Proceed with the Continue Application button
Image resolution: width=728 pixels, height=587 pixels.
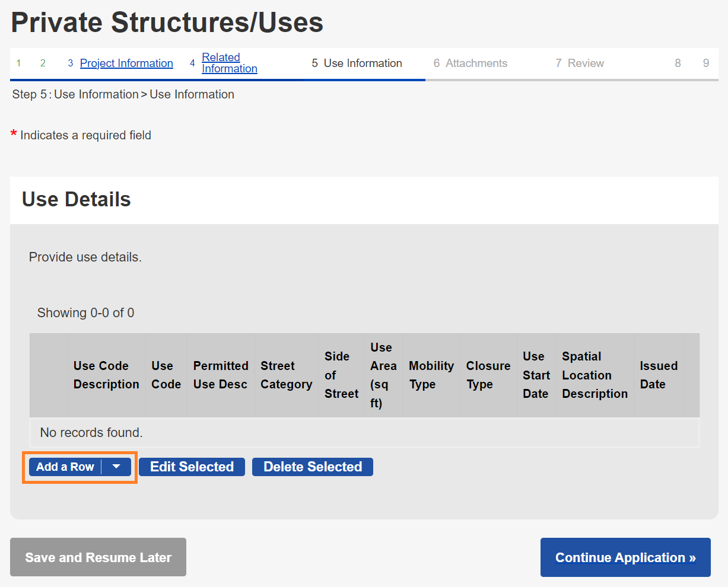click(x=625, y=557)
